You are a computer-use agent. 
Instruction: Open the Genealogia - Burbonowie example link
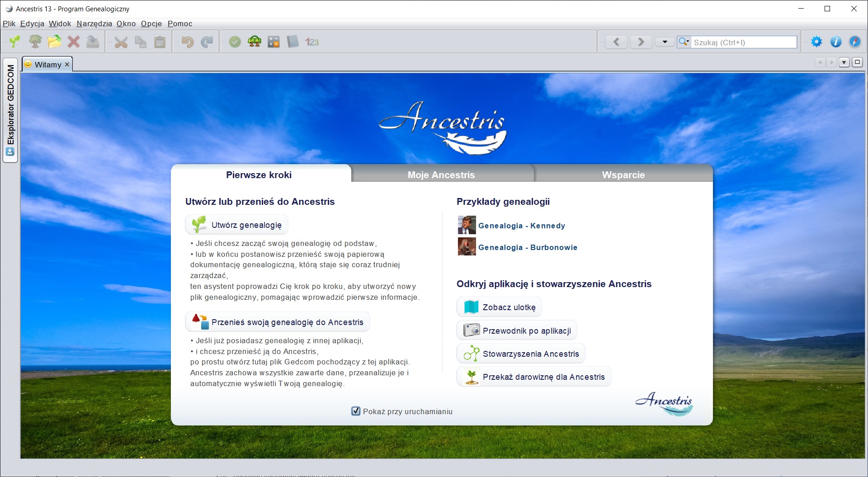(528, 247)
